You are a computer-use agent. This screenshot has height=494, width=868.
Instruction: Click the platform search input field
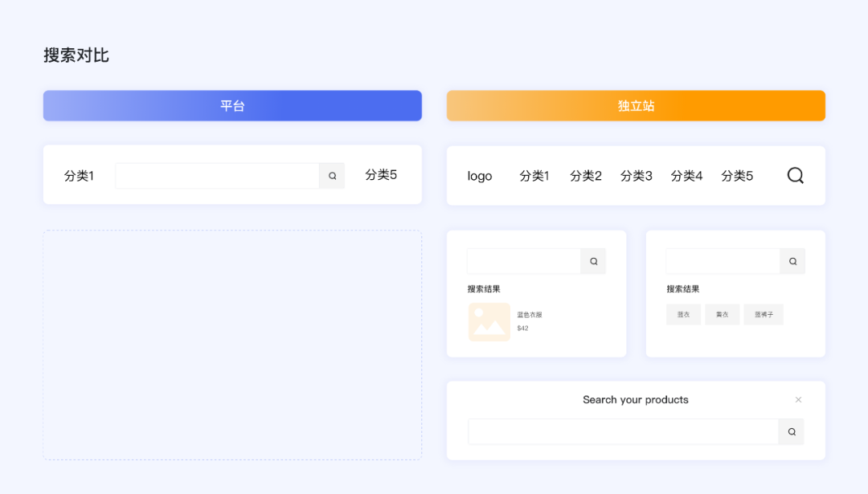click(217, 176)
